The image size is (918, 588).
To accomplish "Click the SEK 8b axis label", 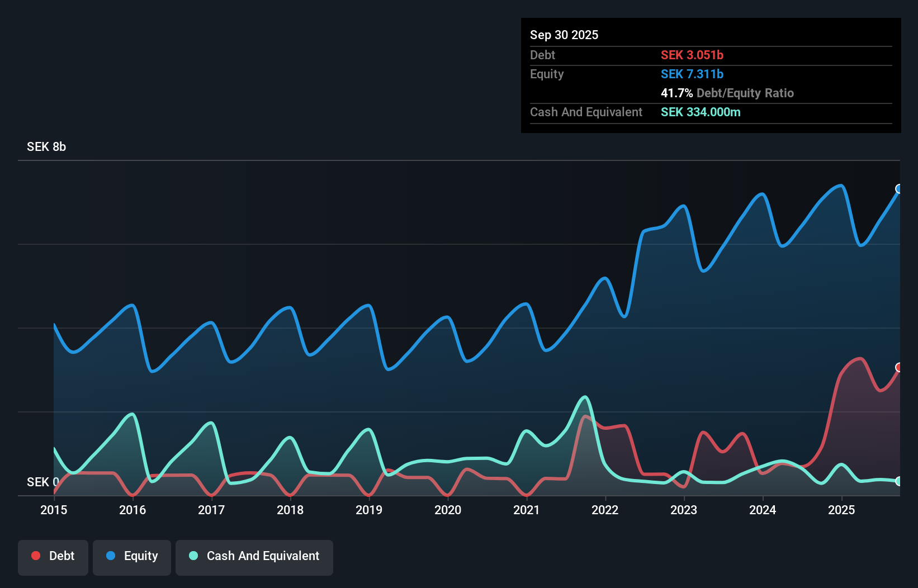I will point(46,147).
